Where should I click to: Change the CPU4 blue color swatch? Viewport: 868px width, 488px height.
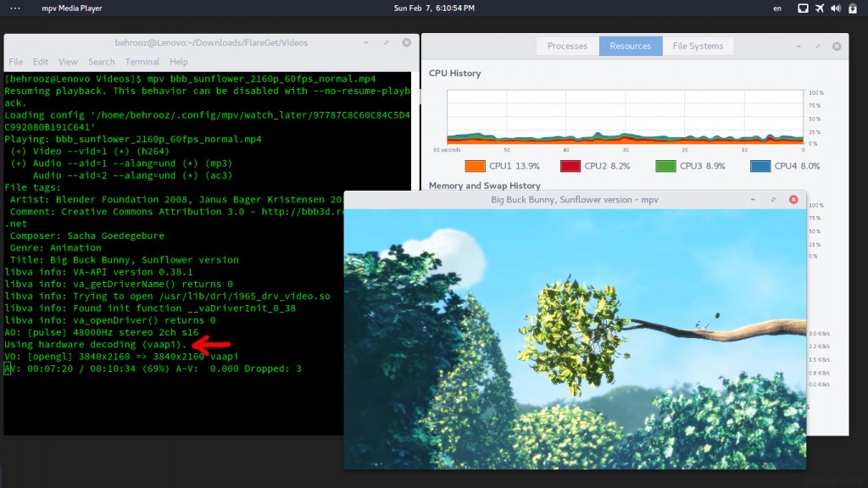[760, 166]
